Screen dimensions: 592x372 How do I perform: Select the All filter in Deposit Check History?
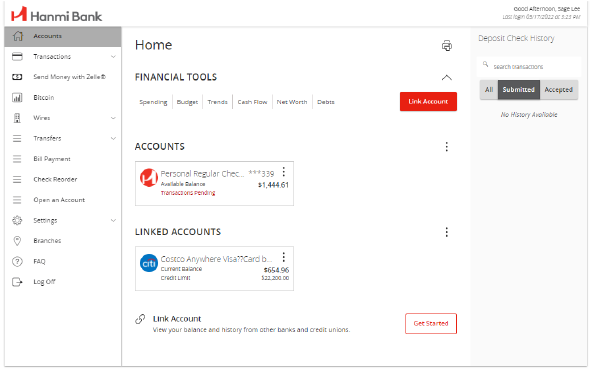click(489, 90)
